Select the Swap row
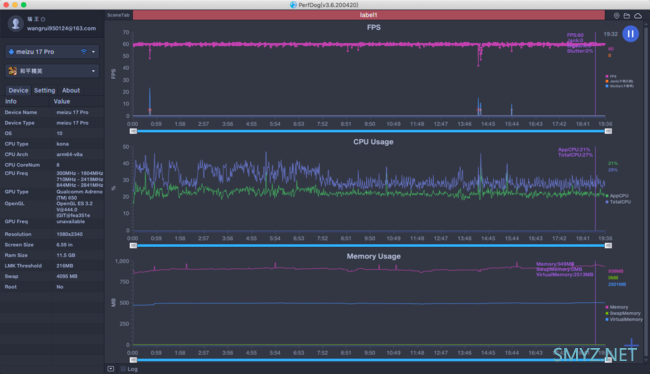The height and width of the screenshot is (374, 650). pyautogui.click(x=52, y=276)
